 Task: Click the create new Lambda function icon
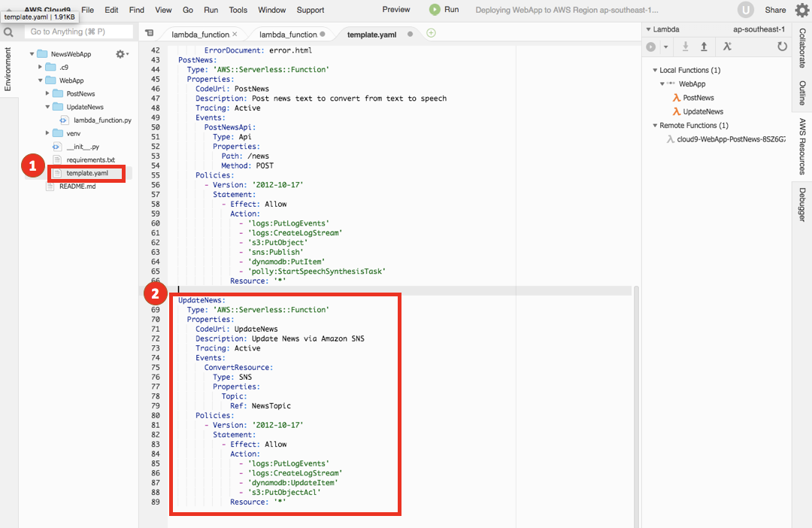click(728, 47)
